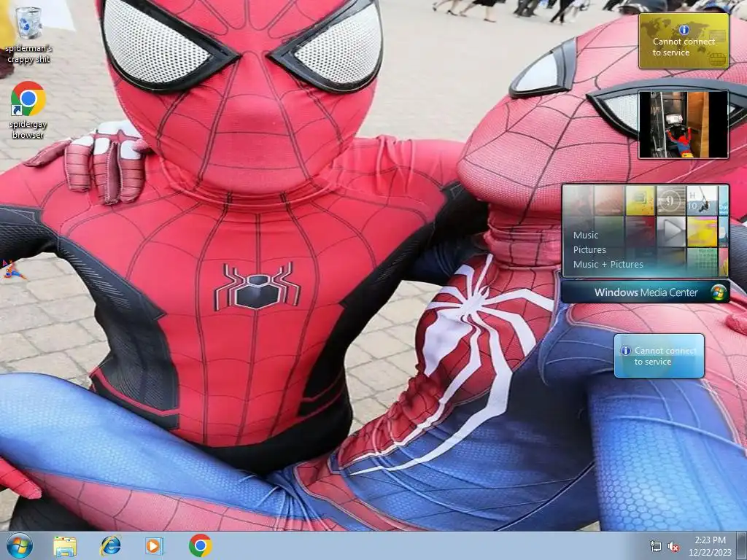This screenshot has width=747, height=560.
Task: Open the Recycle Bin named spiderman's crappy shit
Action: coord(28,34)
